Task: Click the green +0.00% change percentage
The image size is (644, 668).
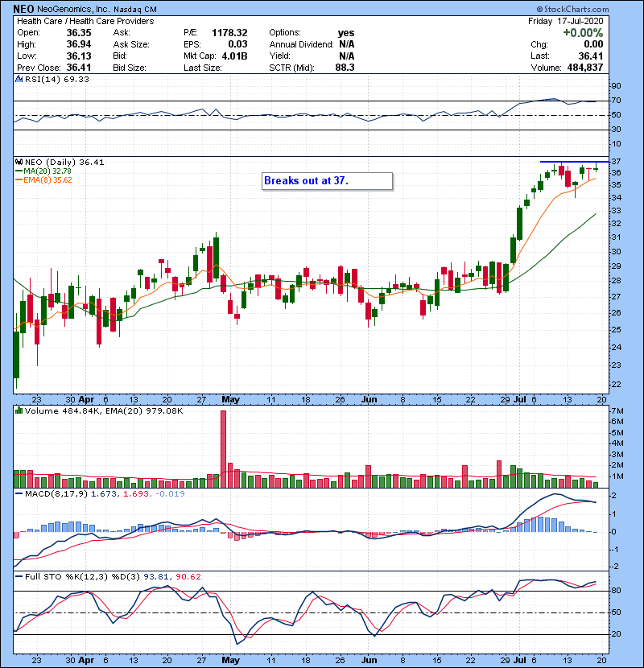Action: point(583,33)
